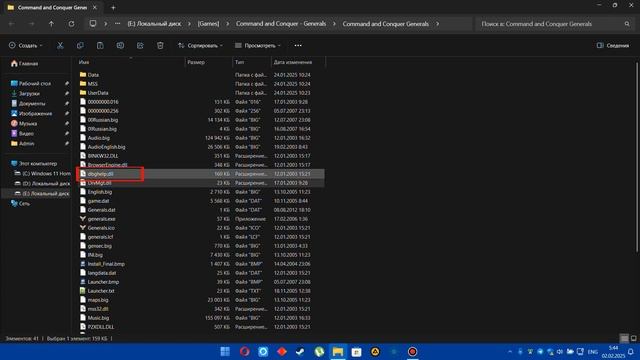Viewport: 640px width, 360px height.
Task: Go forward with the right arrow
Action: (x=31, y=24)
